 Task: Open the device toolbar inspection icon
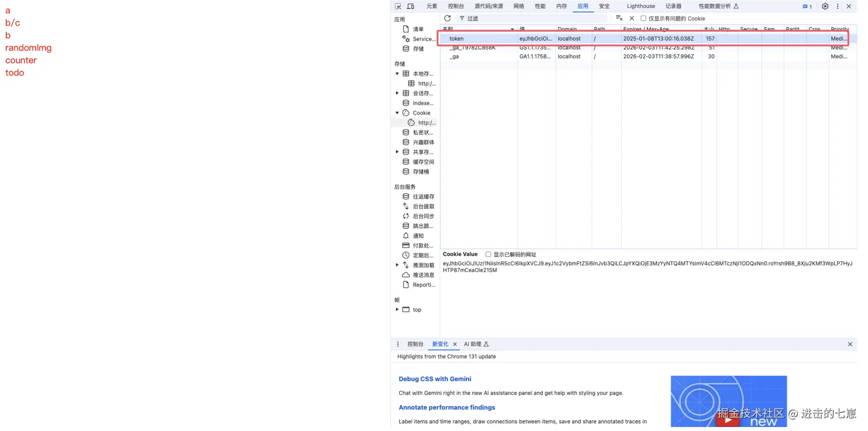click(410, 6)
